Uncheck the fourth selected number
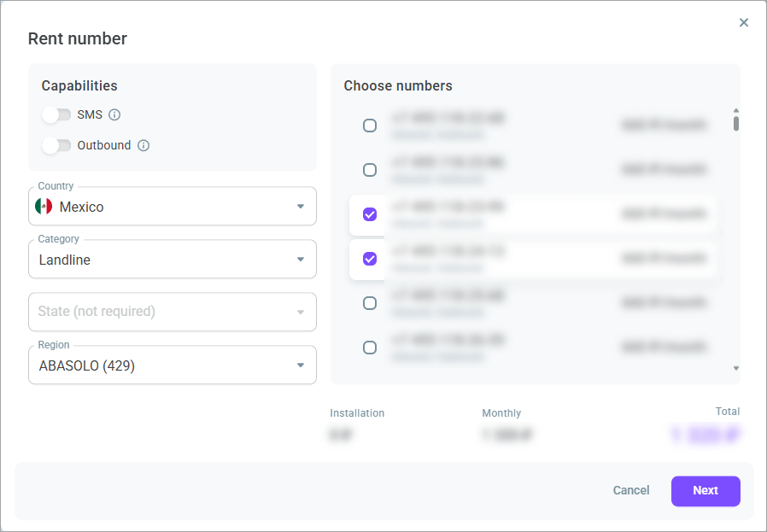767x532 pixels. 368,259
